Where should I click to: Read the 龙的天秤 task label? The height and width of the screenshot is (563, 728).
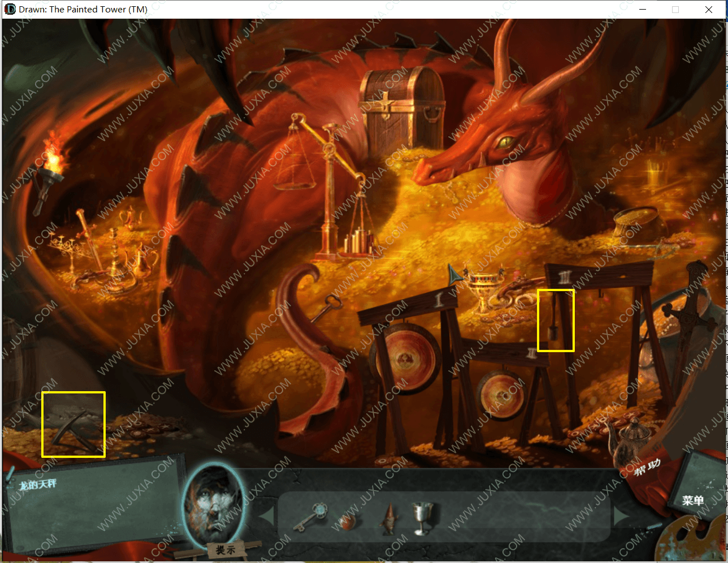click(37, 484)
